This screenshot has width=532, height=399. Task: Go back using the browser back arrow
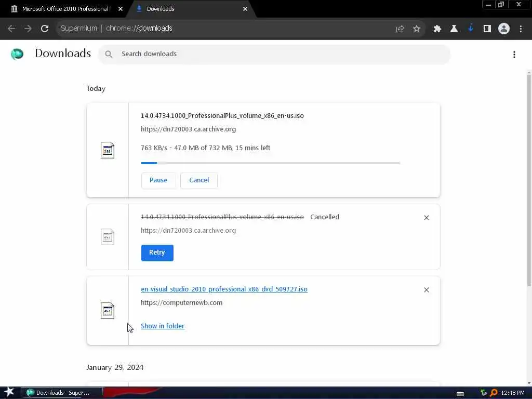point(11,29)
